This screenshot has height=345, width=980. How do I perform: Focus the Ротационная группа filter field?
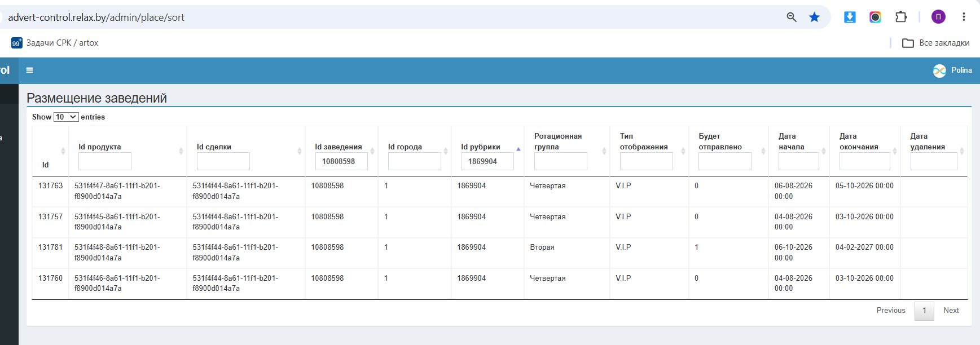(561, 161)
